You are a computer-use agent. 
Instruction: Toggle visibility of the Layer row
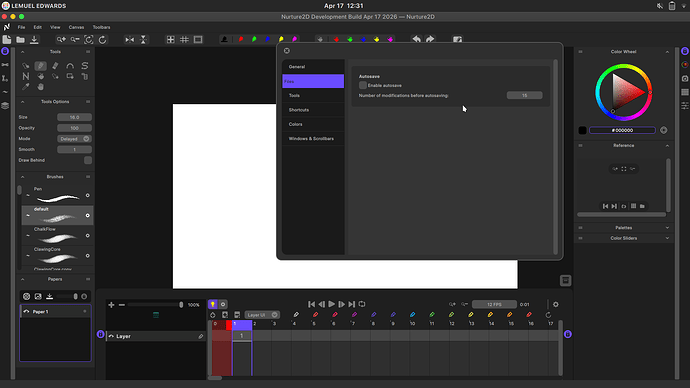pos(111,336)
